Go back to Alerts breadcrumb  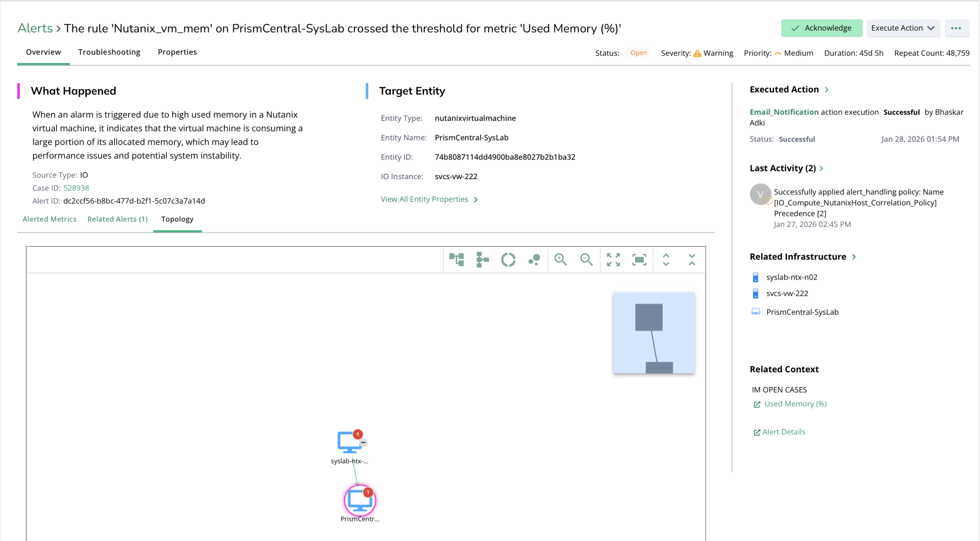click(35, 28)
